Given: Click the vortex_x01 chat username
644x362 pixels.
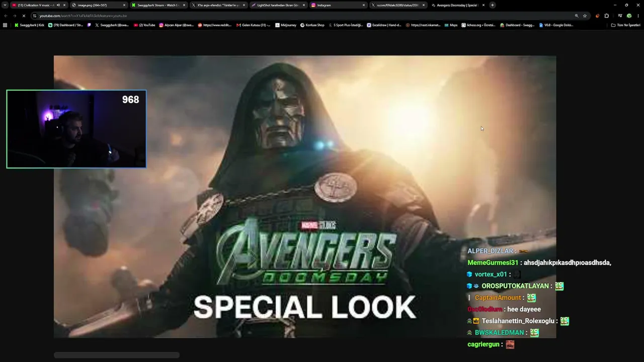Looking at the screenshot, I should tap(490, 274).
